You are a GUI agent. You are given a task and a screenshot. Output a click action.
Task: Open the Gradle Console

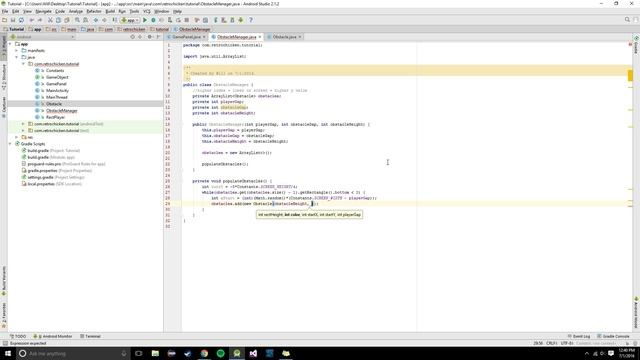click(x=613, y=336)
